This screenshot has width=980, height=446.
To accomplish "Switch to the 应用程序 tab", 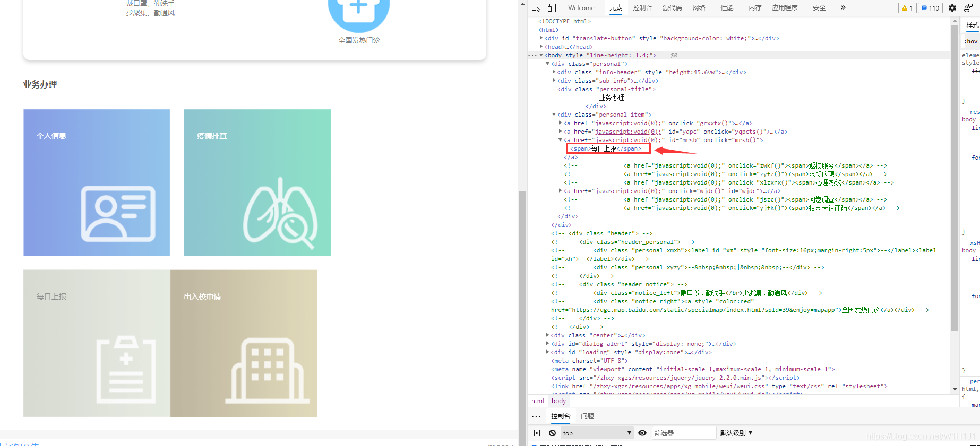I will coord(785,8).
